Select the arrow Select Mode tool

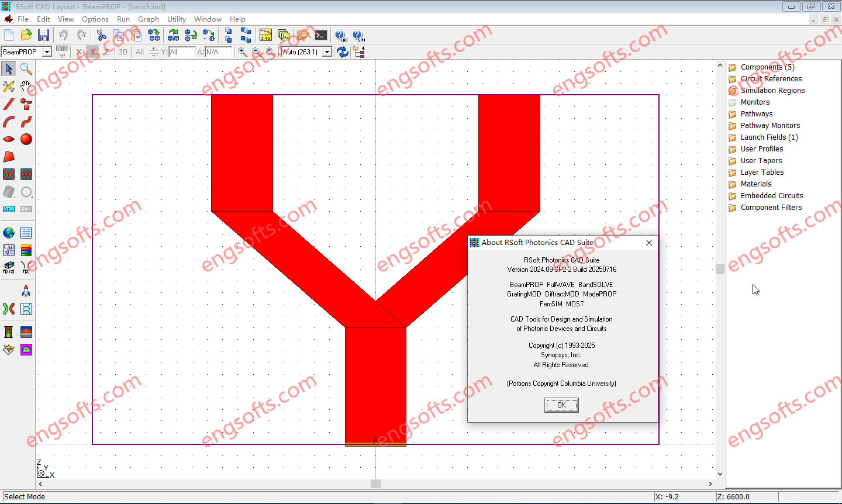pos(9,69)
